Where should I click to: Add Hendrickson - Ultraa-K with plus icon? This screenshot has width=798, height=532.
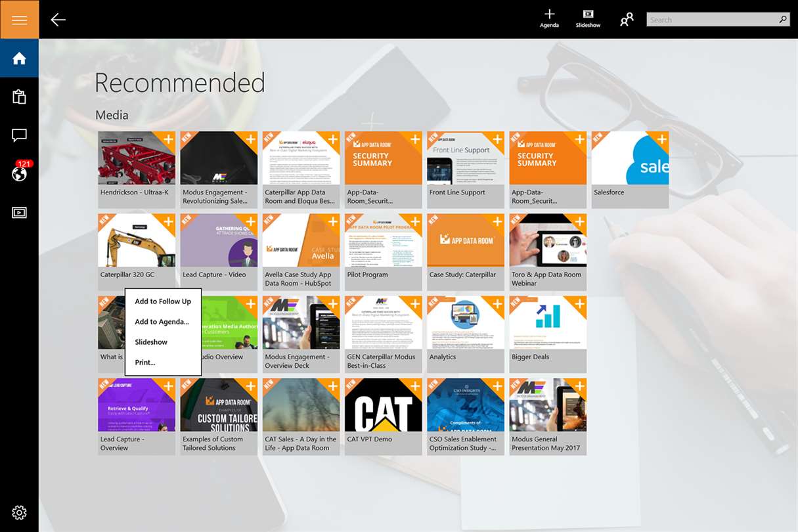(168, 139)
